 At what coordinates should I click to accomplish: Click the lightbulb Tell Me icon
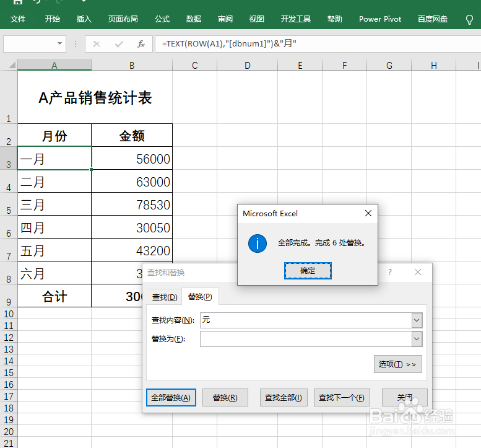469,20
